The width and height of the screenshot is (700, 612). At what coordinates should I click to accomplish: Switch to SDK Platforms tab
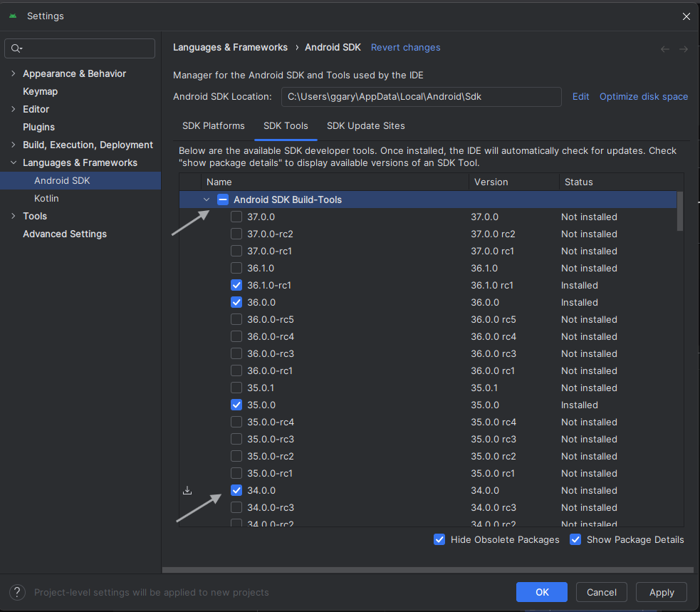pos(214,126)
